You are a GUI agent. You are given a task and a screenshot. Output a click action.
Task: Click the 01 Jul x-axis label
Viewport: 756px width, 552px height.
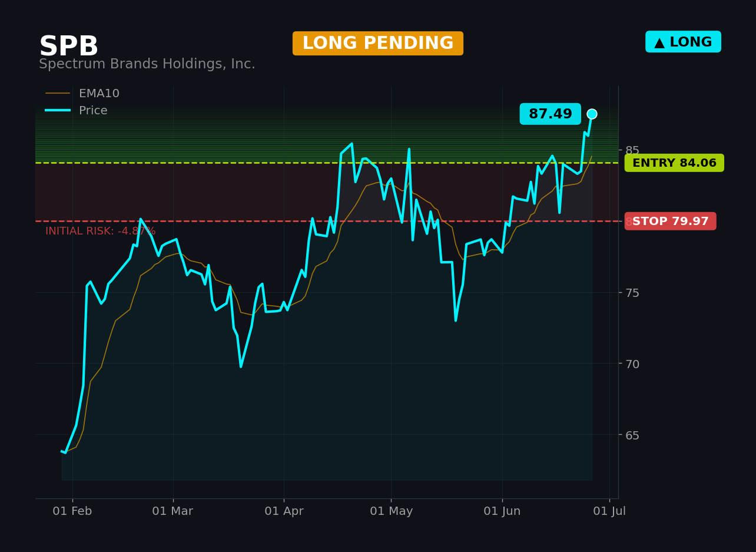click(609, 511)
